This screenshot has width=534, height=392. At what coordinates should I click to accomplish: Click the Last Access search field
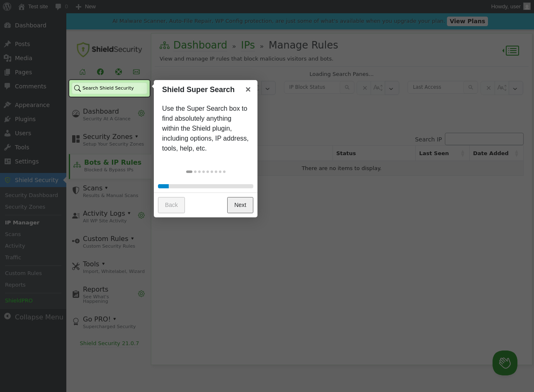[436, 87]
